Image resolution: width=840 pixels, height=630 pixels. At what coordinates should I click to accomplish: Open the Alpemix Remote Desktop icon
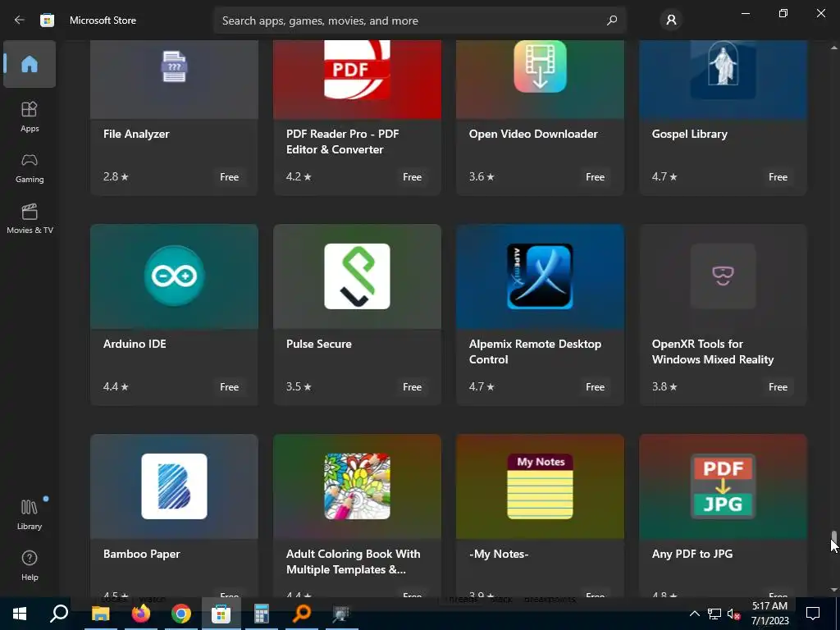[540, 276]
